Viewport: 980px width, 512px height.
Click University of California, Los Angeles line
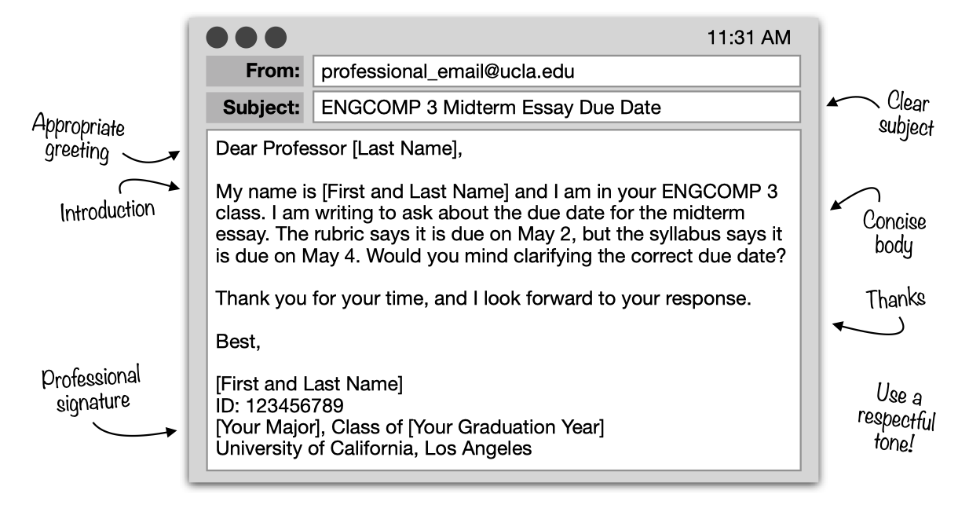click(374, 449)
